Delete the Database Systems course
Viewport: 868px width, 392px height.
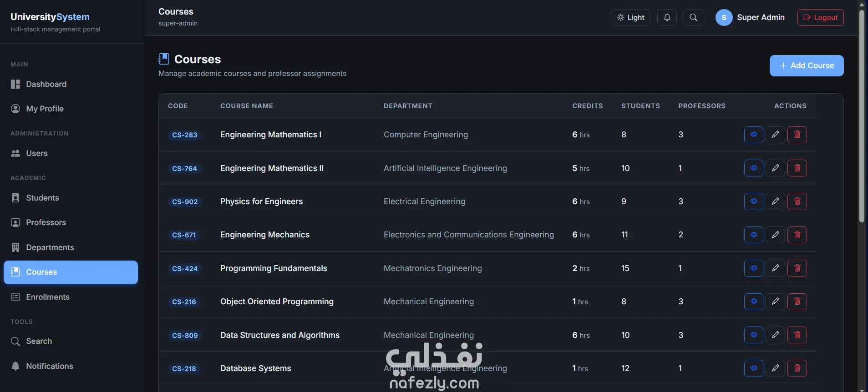797,368
